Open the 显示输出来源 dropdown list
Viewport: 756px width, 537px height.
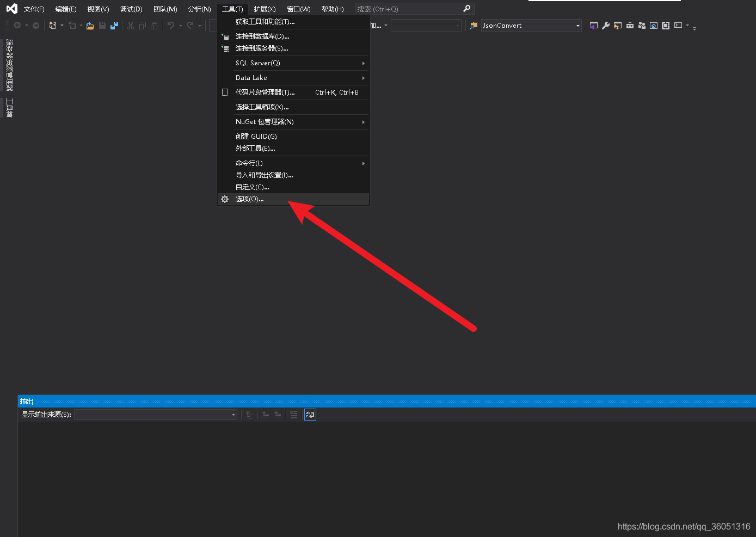pyautogui.click(x=233, y=414)
